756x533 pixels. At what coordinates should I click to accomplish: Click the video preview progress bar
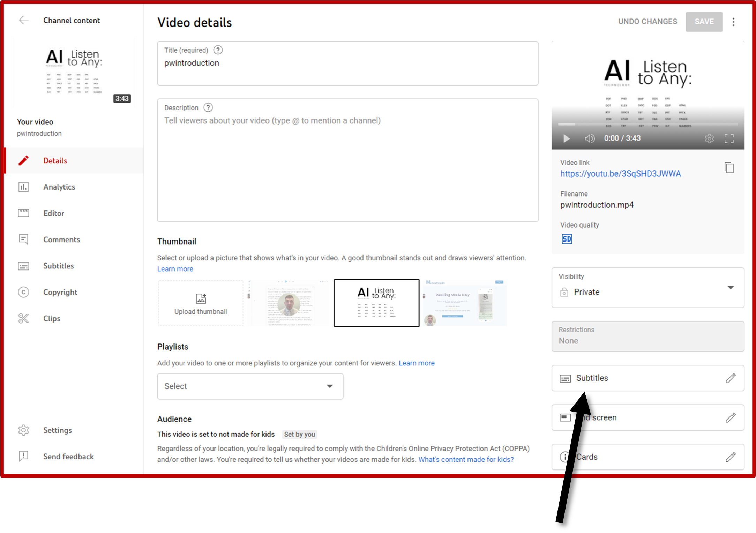[648, 124]
